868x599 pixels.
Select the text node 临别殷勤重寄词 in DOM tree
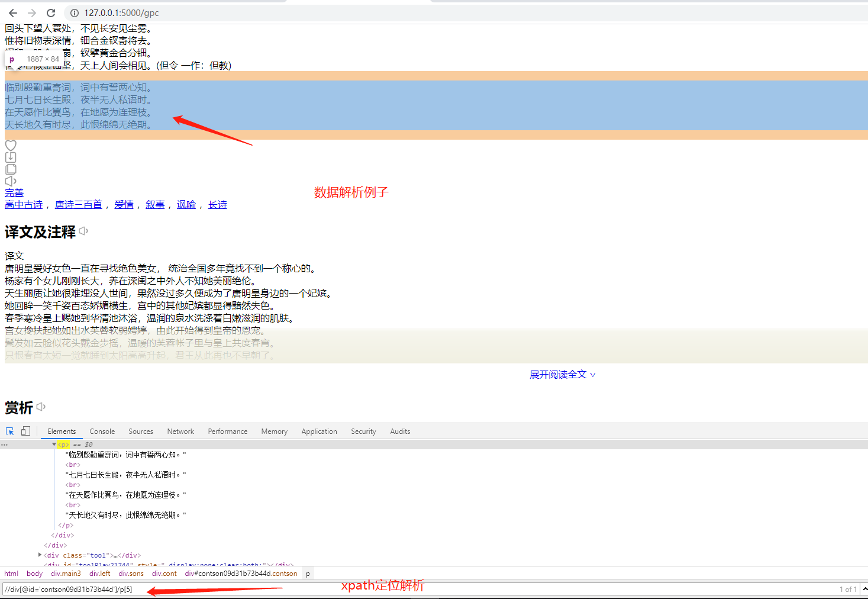click(125, 455)
